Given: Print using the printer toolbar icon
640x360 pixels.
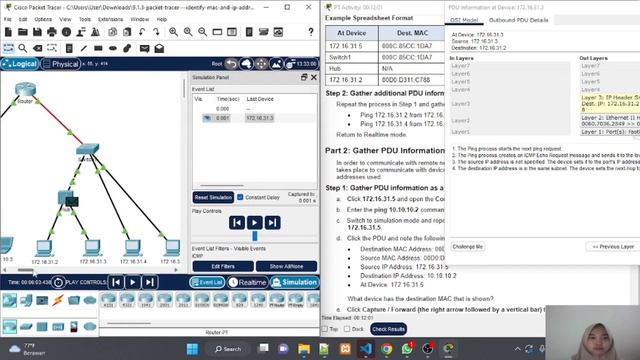Looking at the screenshot, I should point(52,32).
